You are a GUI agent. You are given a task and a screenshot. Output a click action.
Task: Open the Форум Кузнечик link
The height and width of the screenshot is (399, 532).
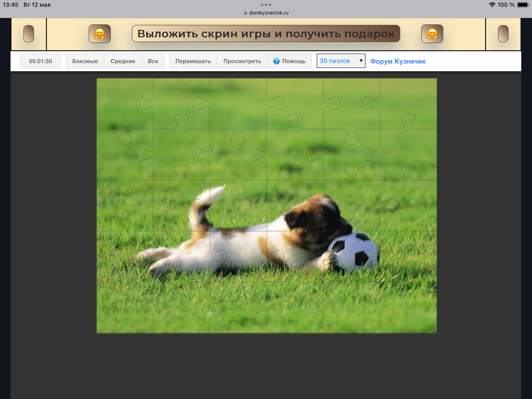pyautogui.click(x=398, y=61)
